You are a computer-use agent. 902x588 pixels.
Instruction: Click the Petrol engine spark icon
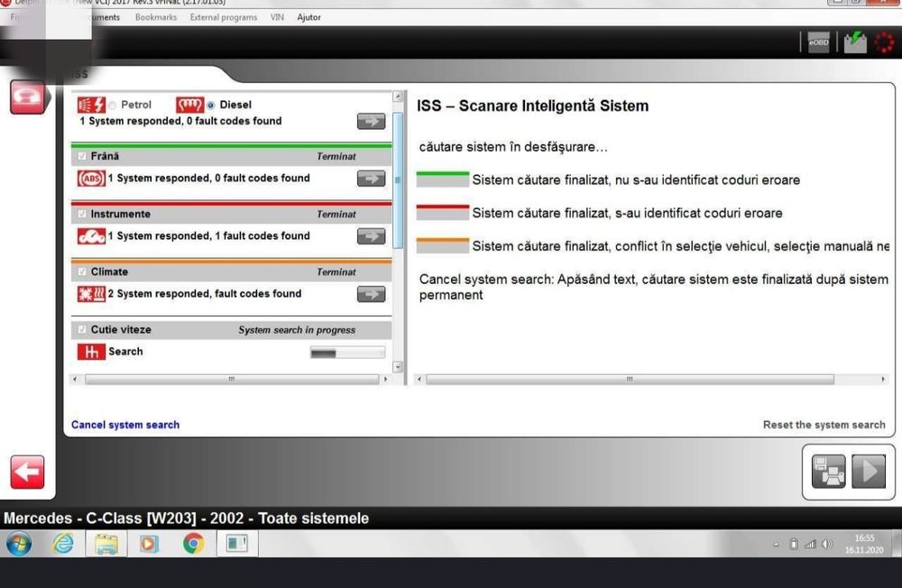[91, 105]
